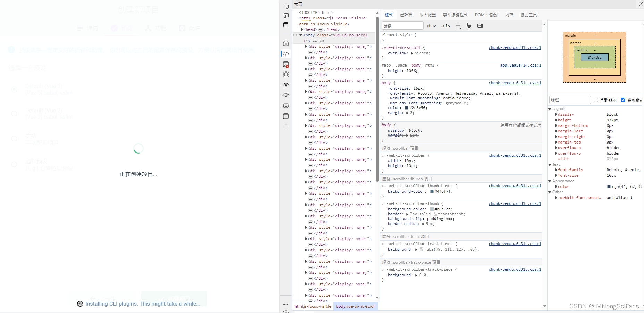Open the Application panel tool
Image resolution: width=644 pixels, height=313 pixels.
click(286, 116)
